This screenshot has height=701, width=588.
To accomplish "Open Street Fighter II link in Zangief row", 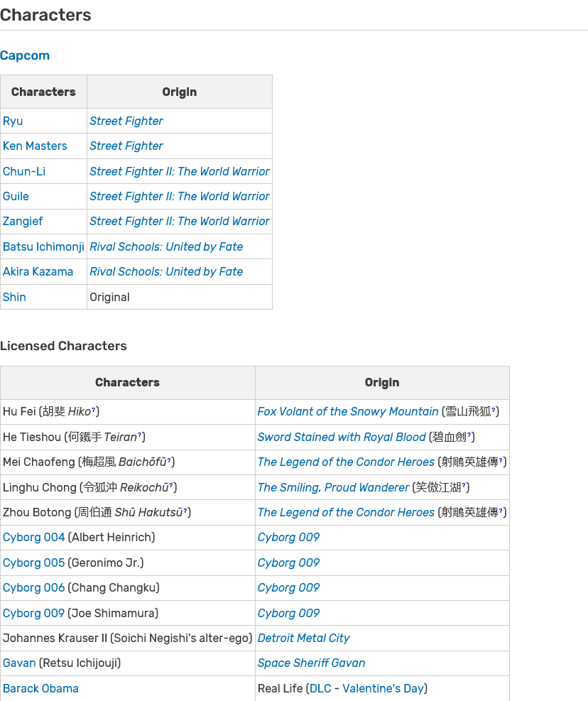I will coord(180,222).
